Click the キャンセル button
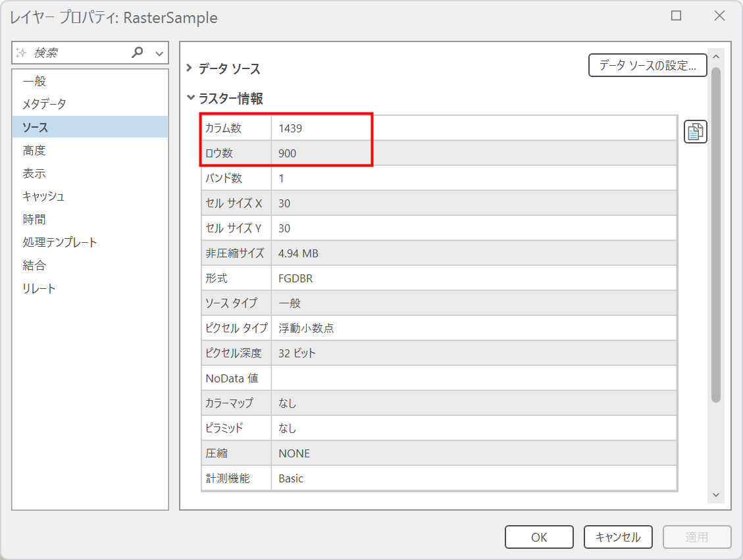 coord(618,537)
